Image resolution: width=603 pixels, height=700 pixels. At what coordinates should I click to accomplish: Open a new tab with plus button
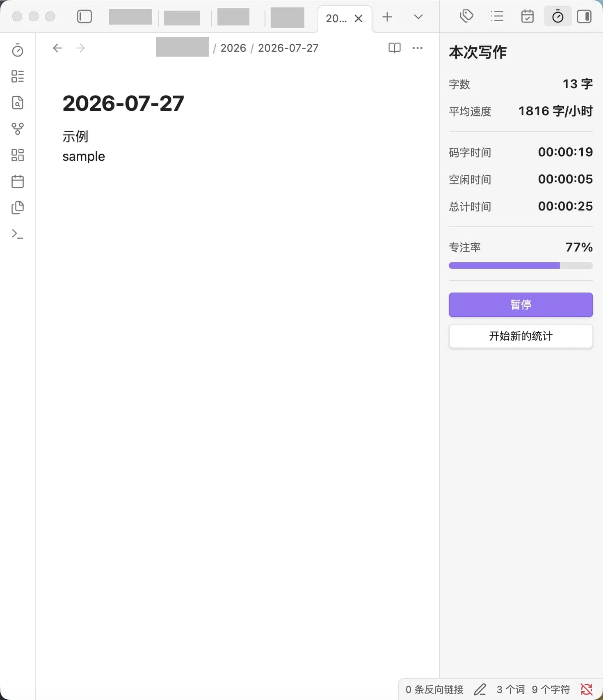(x=387, y=17)
